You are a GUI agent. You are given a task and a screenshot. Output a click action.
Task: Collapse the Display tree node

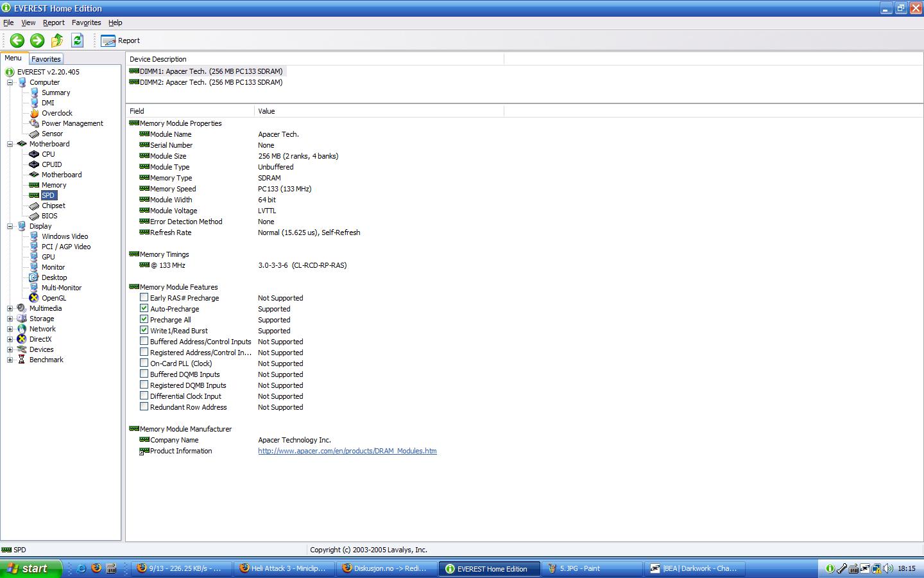(10, 226)
